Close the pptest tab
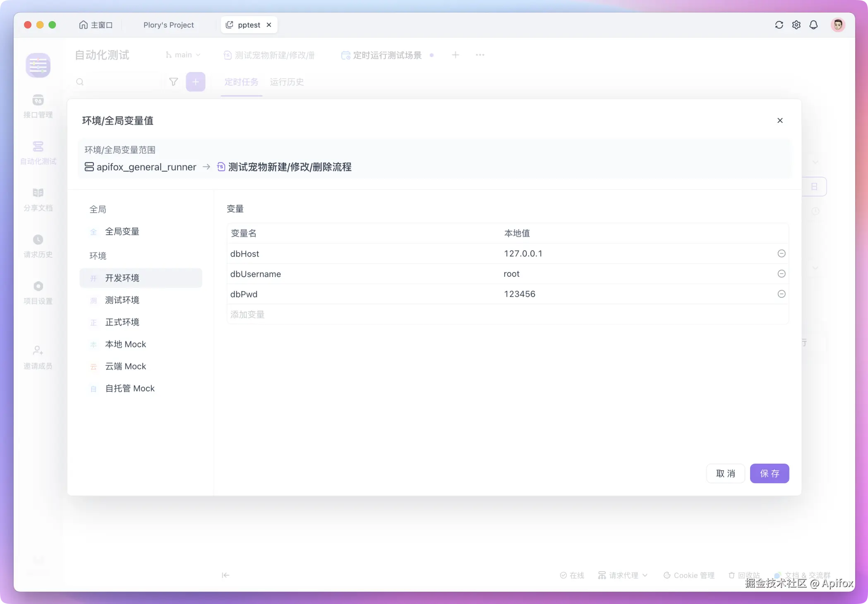Image resolution: width=868 pixels, height=604 pixels. 269,25
